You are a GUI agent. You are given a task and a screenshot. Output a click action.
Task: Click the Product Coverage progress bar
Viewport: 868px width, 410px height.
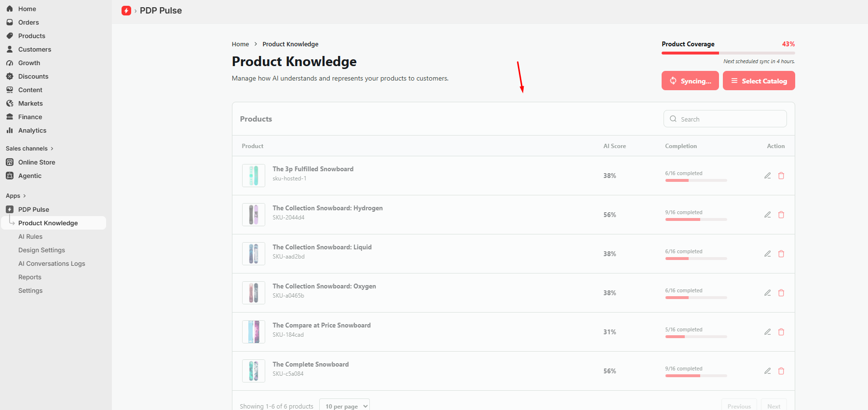(728, 53)
